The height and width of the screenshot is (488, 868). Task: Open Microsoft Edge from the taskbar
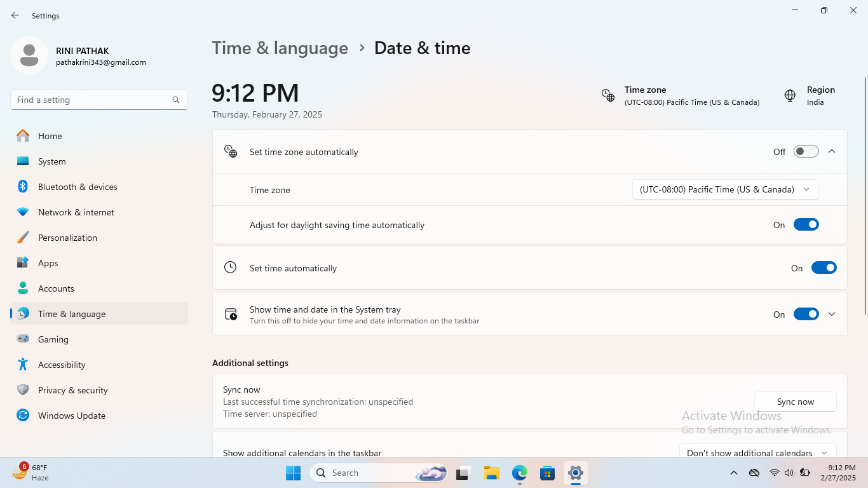click(520, 473)
